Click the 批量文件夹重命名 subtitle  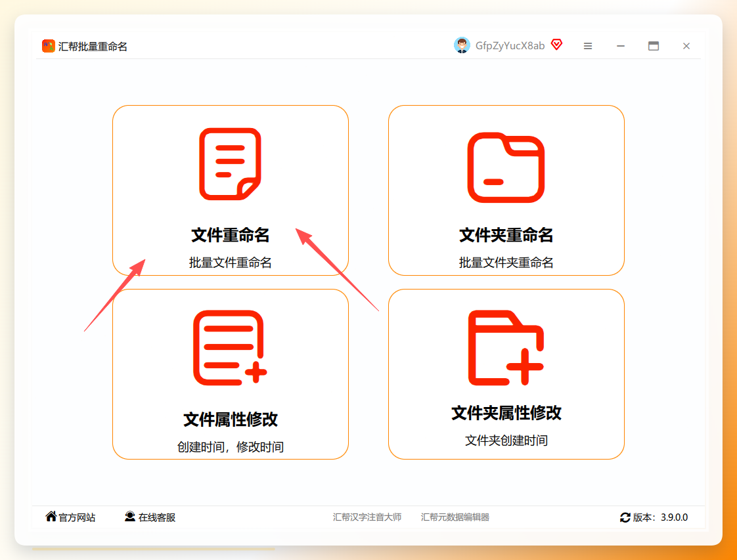point(506,262)
